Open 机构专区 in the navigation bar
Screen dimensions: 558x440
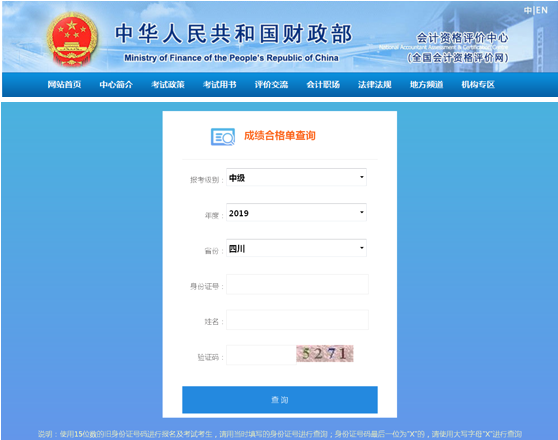click(478, 85)
